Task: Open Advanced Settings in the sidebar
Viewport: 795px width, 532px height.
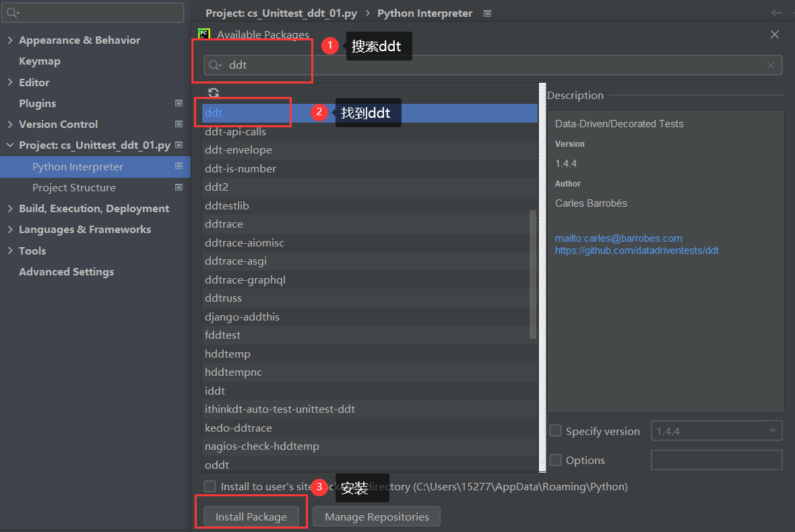Action: (66, 272)
